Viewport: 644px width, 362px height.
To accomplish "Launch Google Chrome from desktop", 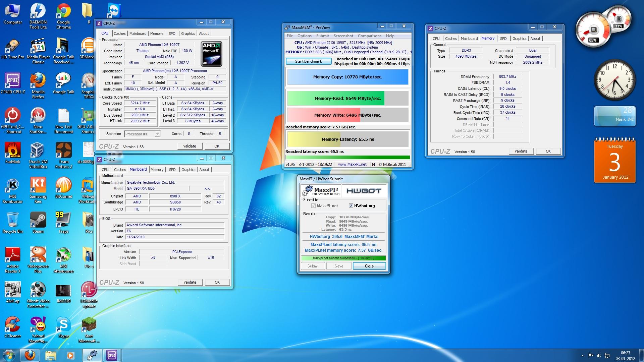I will point(64,16).
